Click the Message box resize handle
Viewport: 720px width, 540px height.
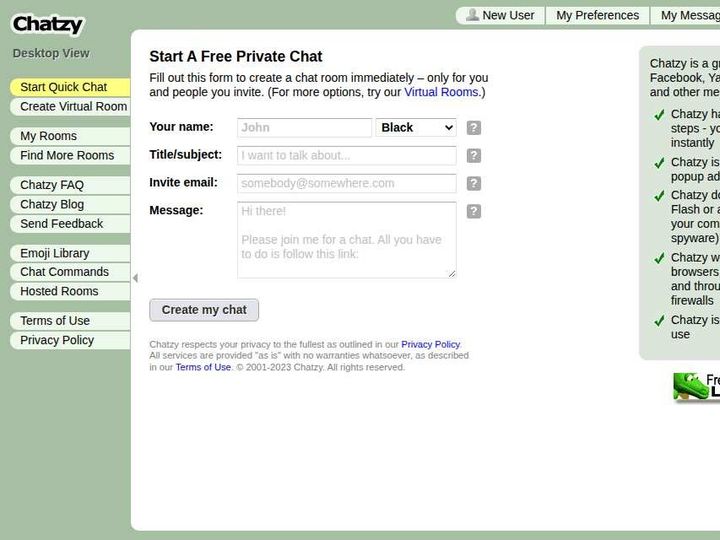452,274
